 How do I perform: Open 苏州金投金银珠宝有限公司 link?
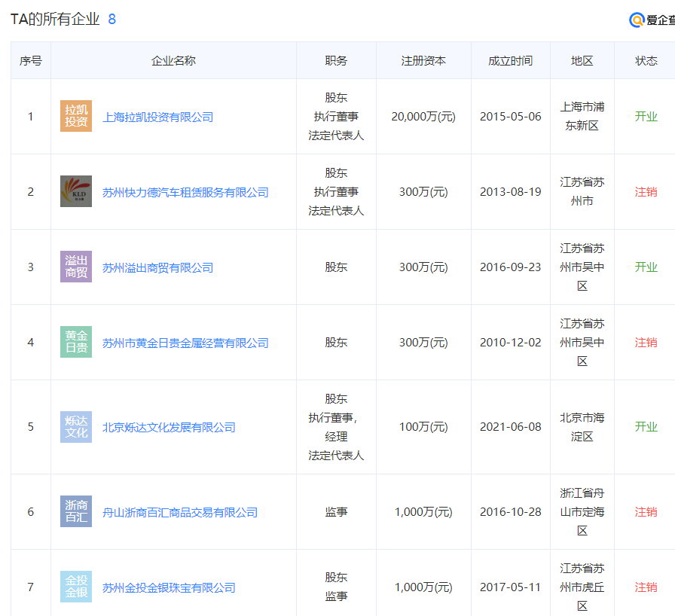[169, 587]
